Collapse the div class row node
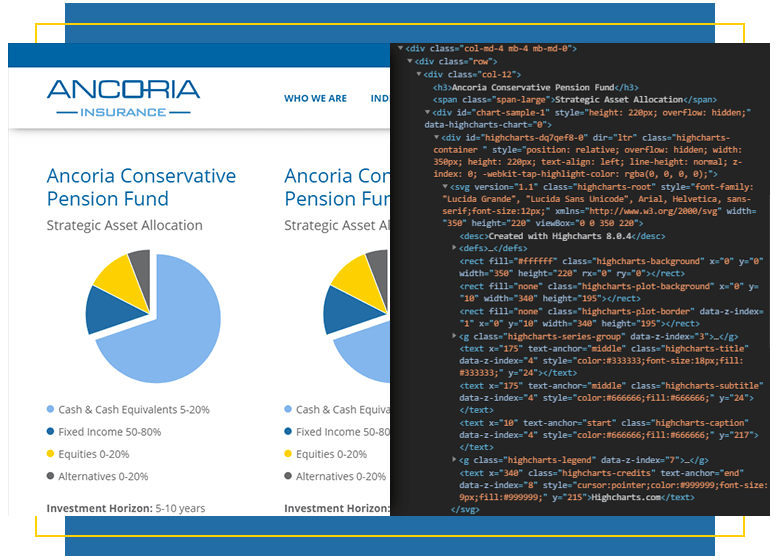The width and height of the screenshot is (776, 560). click(x=410, y=61)
